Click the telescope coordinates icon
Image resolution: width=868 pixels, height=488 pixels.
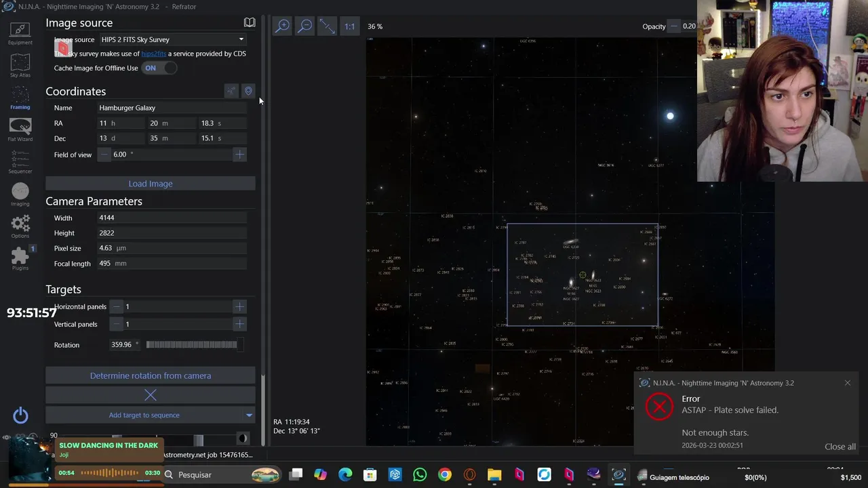232,91
